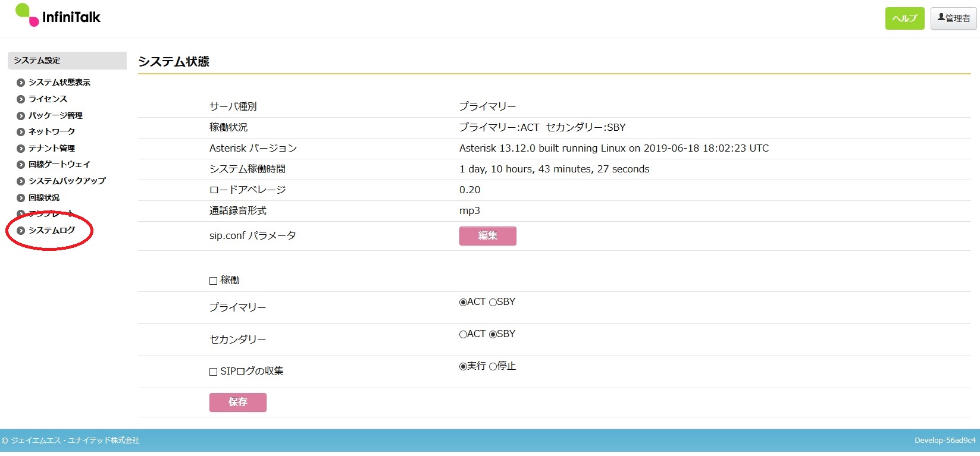Click the システム稼働時間 label
Screen dimensions: 980x456
(248, 169)
